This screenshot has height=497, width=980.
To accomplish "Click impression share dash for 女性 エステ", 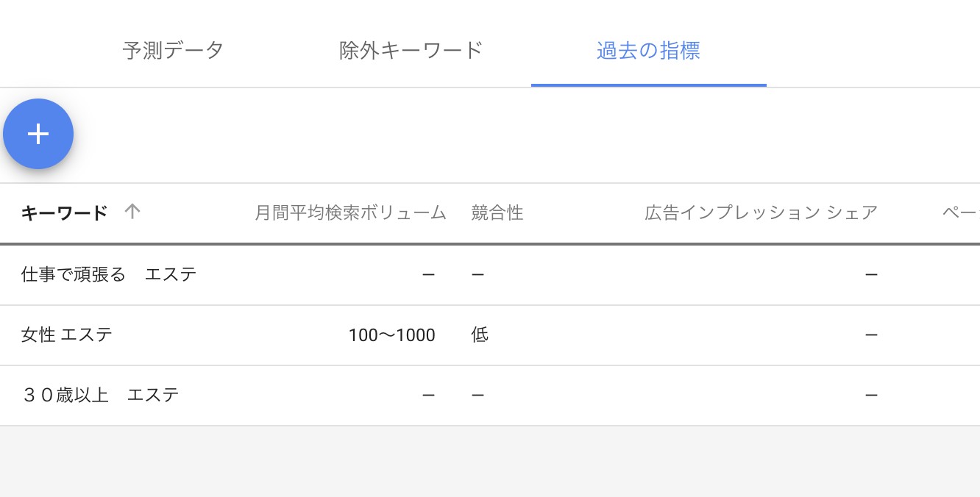I will pos(871,335).
